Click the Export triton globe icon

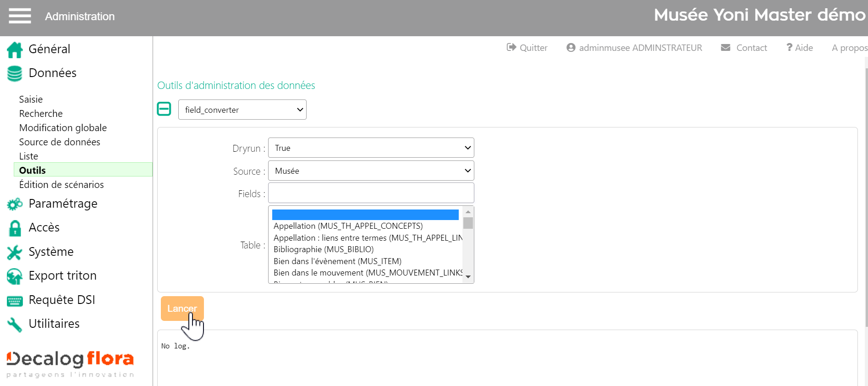click(15, 276)
